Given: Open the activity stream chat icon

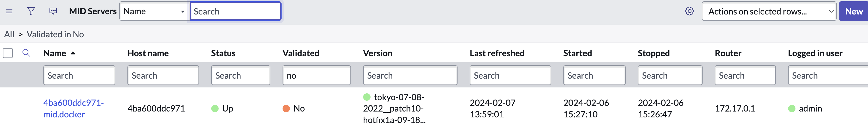Looking at the screenshot, I should pyautogui.click(x=53, y=11).
